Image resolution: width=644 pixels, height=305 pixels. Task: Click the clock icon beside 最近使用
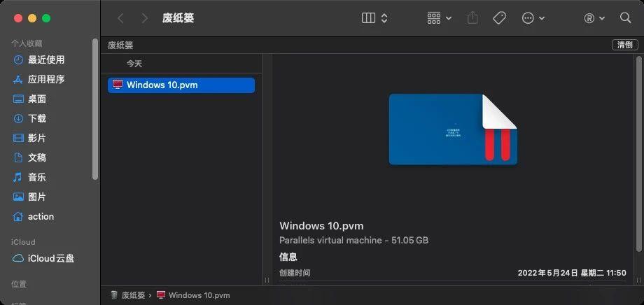(x=18, y=59)
